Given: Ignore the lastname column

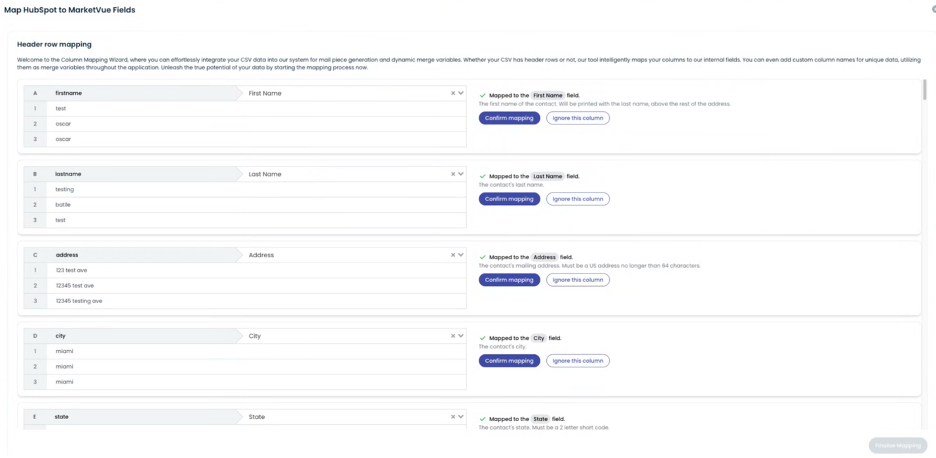Looking at the screenshot, I should (x=578, y=199).
